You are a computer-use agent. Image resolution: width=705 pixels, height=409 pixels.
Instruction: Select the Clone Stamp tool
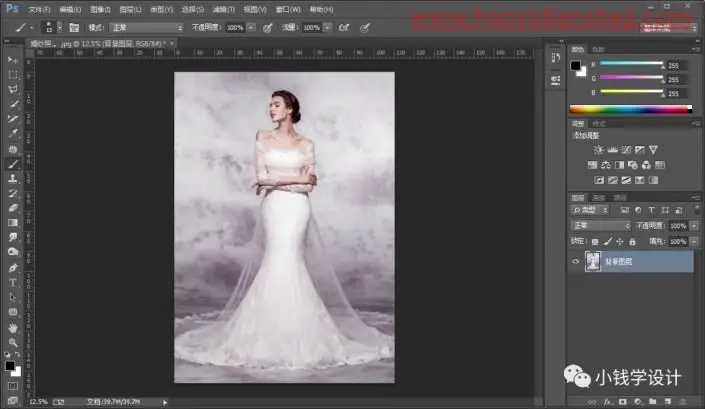tap(13, 178)
